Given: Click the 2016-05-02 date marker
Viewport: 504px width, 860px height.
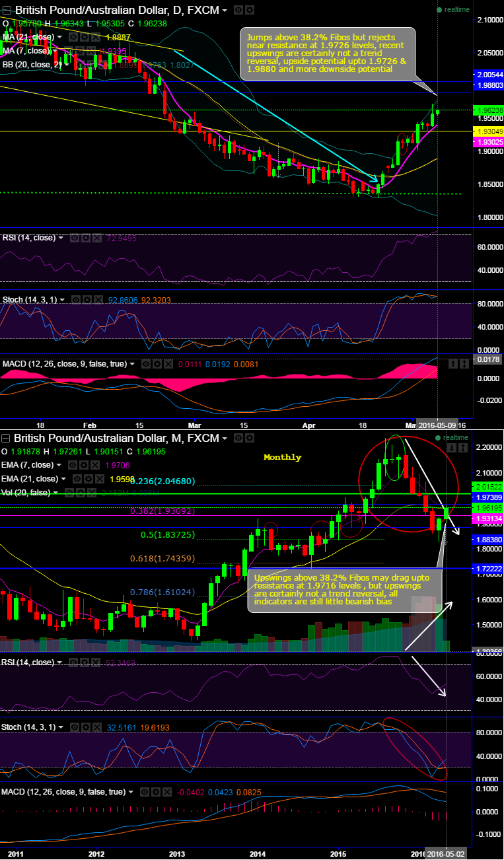Looking at the screenshot, I should point(445,854).
